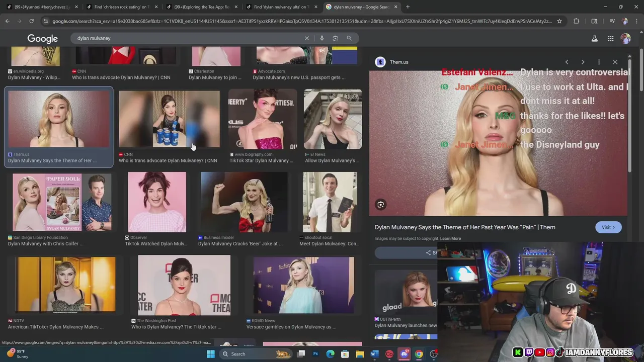Open Business Insider 'Beer' Joke image
This screenshot has width=644, height=362.
click(x=244, y=202)
